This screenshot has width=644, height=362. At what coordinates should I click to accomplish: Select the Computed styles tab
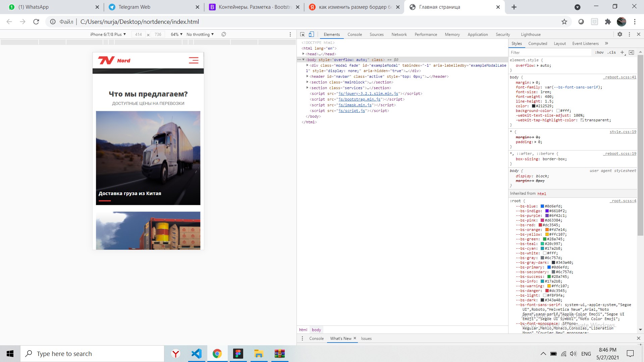(538, 44)
